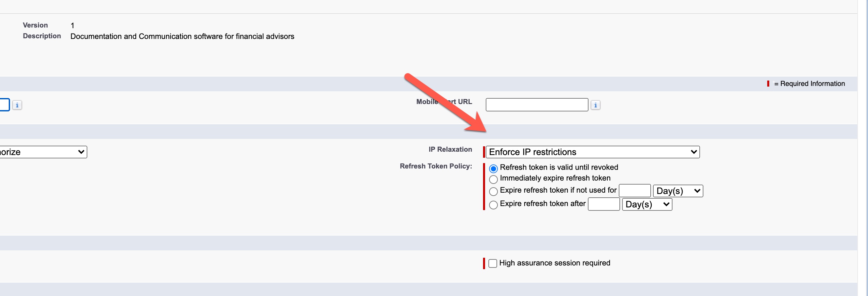Click the partially visible input box at left edge

5,105
